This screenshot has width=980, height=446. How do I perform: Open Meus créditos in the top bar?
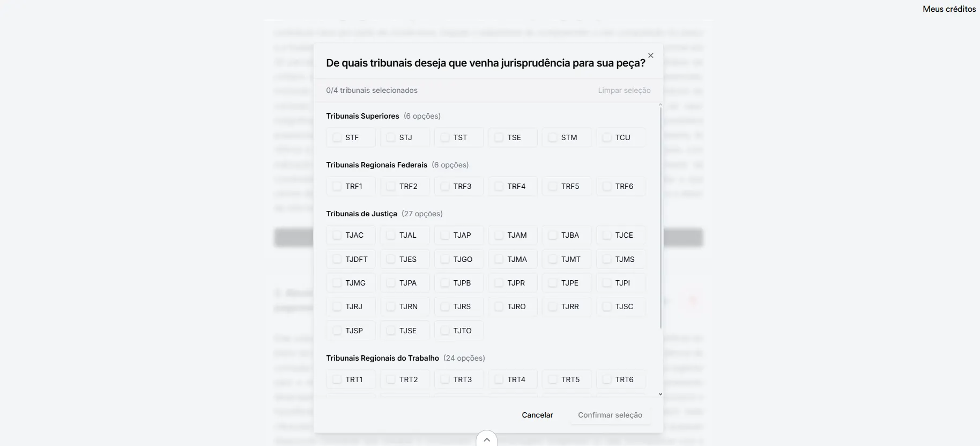949,9
